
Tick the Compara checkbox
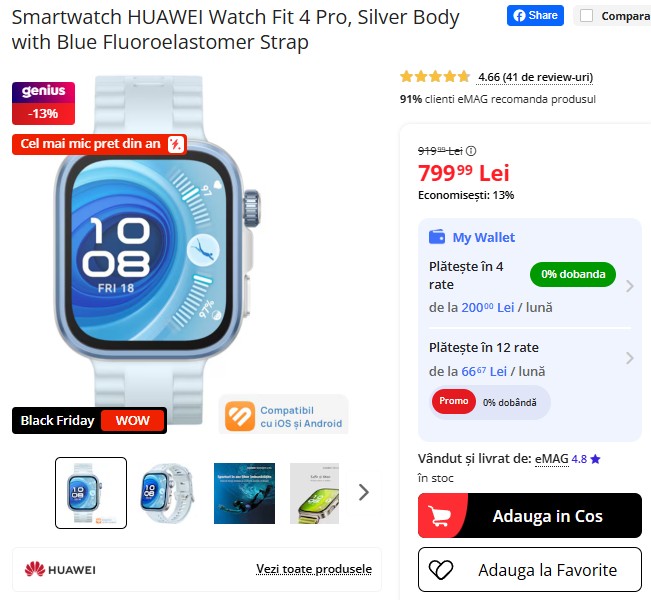coord(586,16)
